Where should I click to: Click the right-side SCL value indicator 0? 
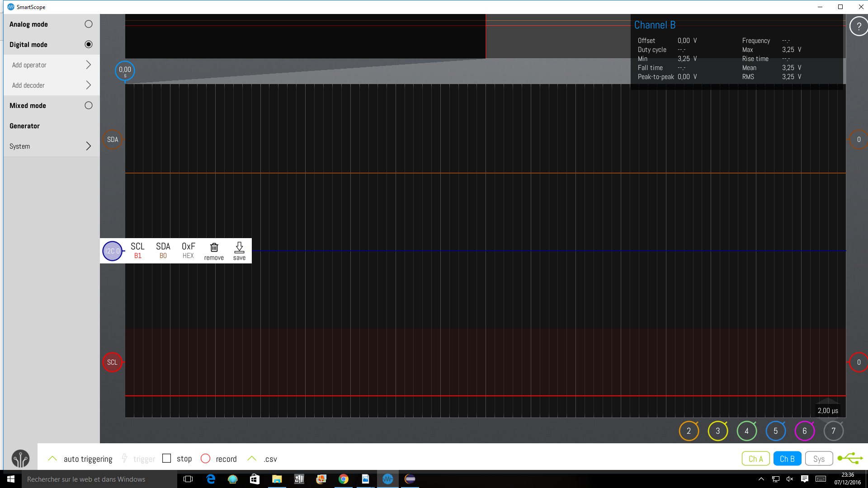[859, 362]
